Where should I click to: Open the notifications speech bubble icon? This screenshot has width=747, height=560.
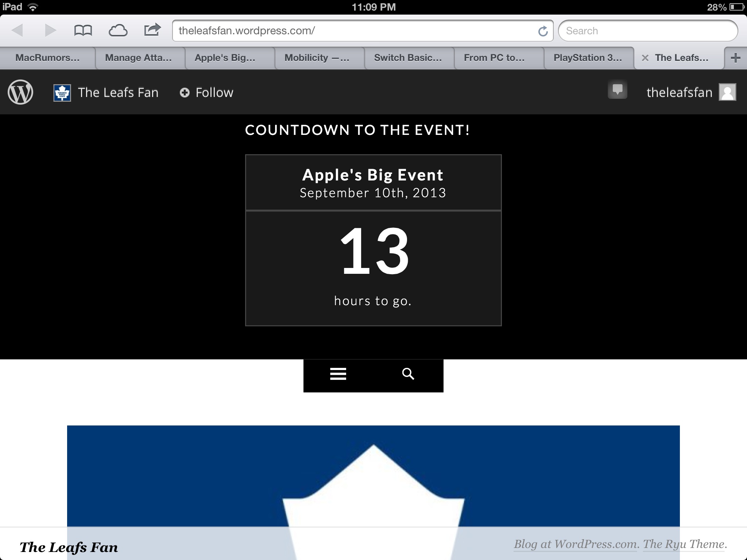(x=617, y=90)
